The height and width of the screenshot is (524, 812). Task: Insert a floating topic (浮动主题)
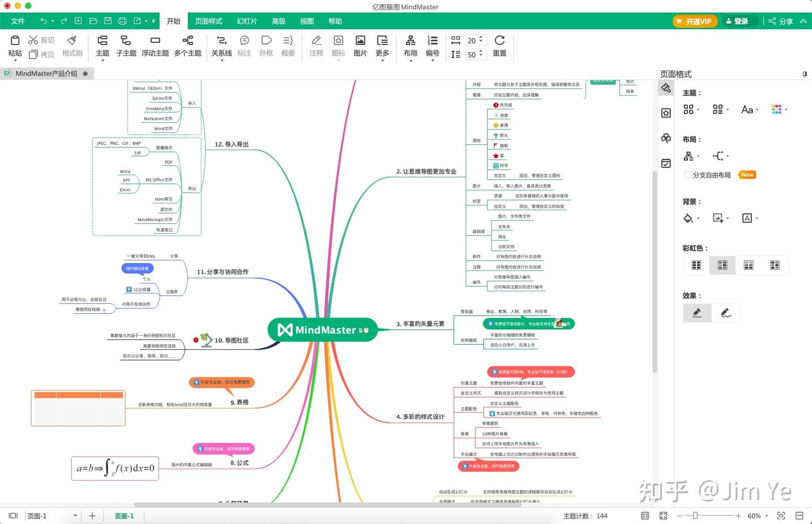click(x=155, y=46)
